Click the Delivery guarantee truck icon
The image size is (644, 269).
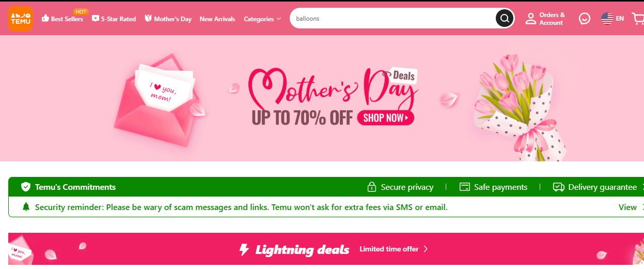[x=558, y=187]
